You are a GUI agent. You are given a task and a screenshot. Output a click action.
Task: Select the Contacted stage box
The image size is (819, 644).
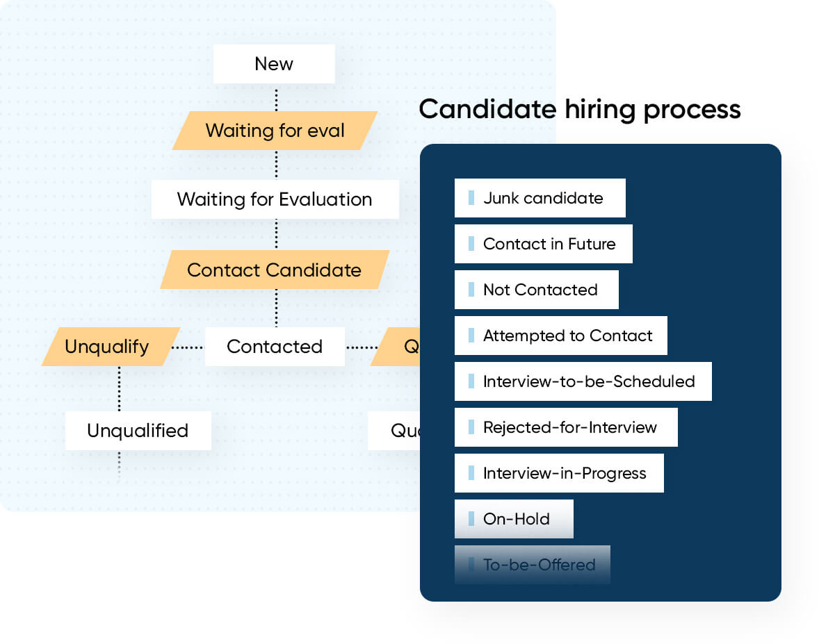(x=275, y=347)
